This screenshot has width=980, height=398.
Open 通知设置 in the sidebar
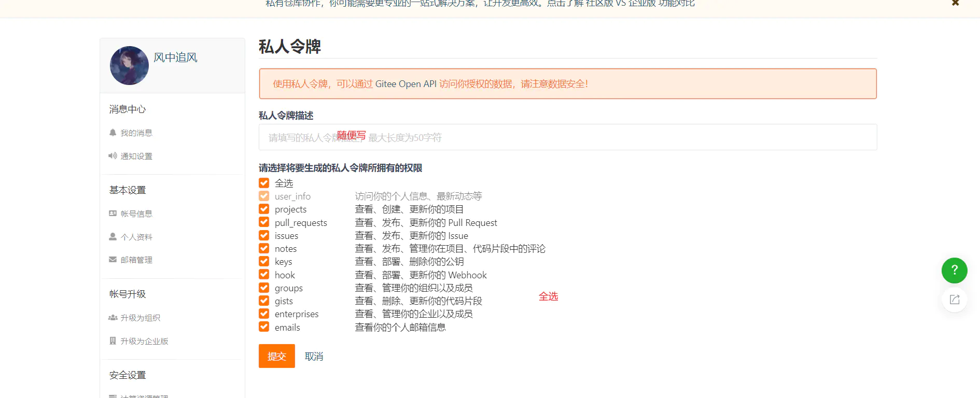tap(136, 157)
